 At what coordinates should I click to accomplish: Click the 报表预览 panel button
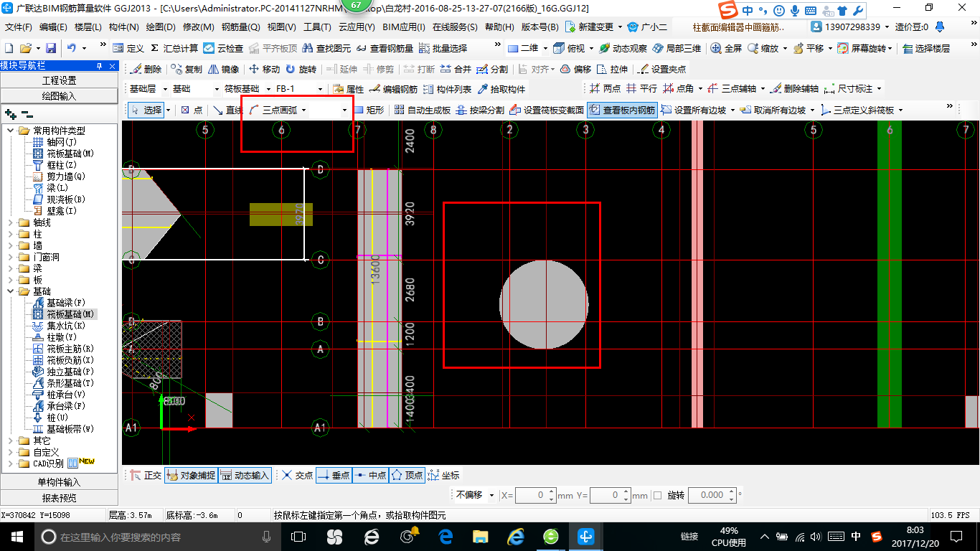[x=59, y=497]
